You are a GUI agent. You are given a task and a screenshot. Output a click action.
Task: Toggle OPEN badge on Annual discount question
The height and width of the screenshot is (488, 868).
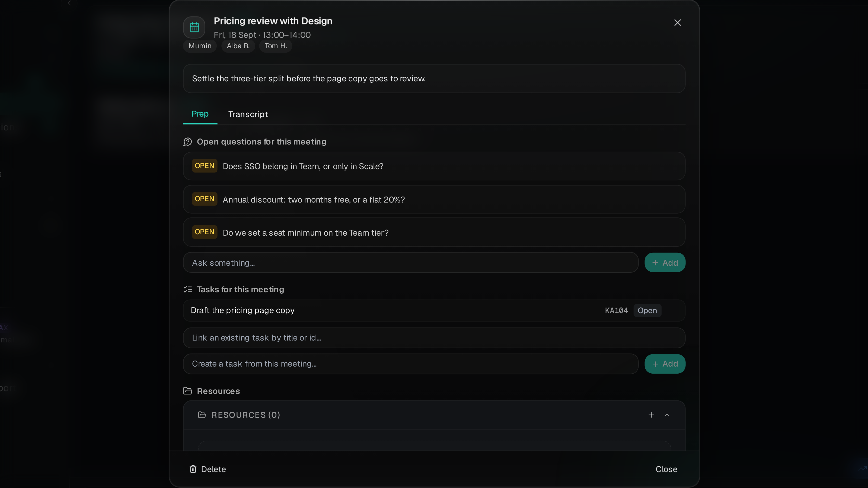coord(205,199)
